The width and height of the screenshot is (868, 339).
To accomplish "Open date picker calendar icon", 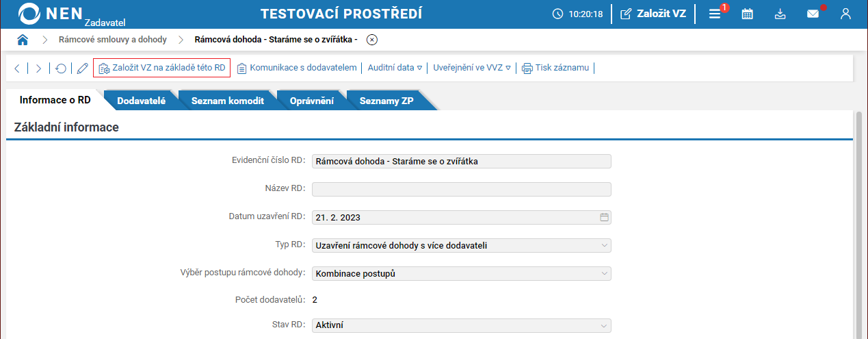I will (604, 217).
